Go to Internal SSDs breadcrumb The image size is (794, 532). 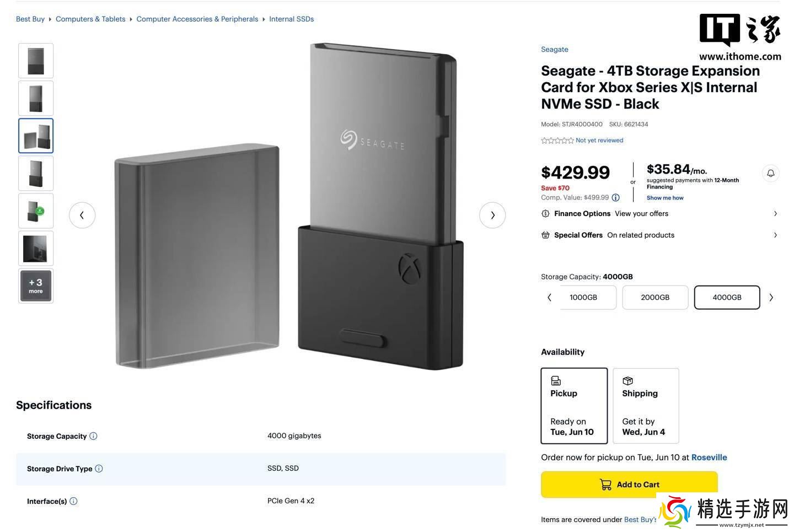click(291, 19)
